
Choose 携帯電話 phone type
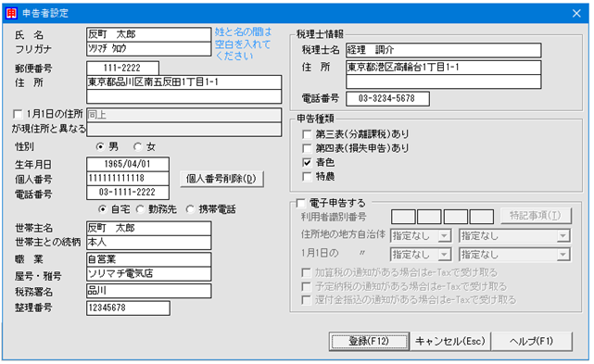190,209
